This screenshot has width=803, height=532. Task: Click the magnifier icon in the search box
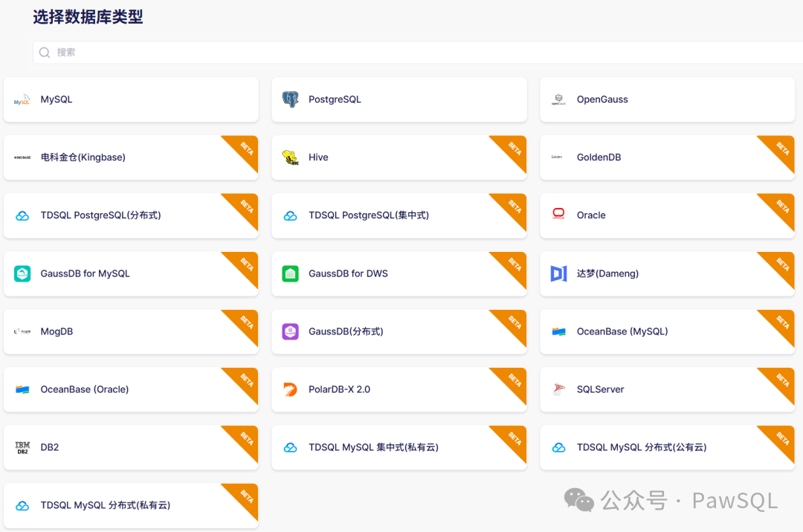45,52
